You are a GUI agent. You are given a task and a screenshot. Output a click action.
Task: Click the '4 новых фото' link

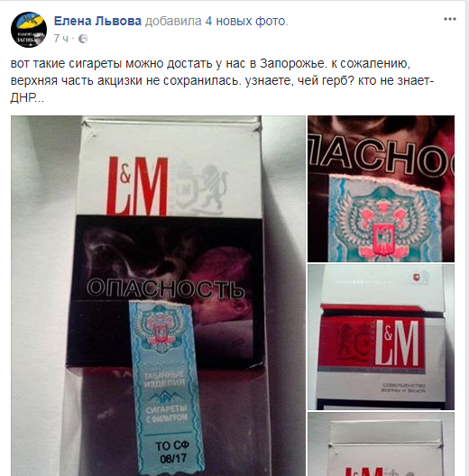[246, 22]
